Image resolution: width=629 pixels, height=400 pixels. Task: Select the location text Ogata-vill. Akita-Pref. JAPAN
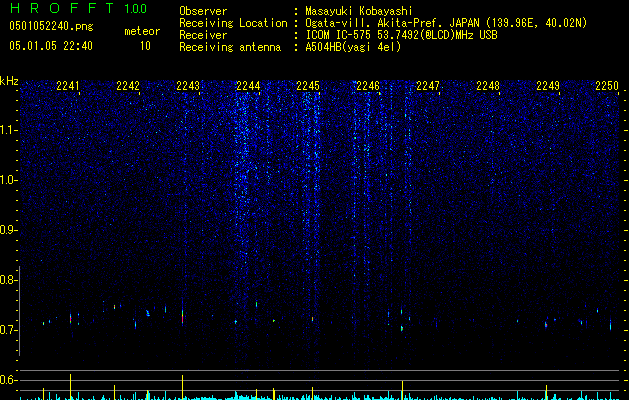(392, 23)
